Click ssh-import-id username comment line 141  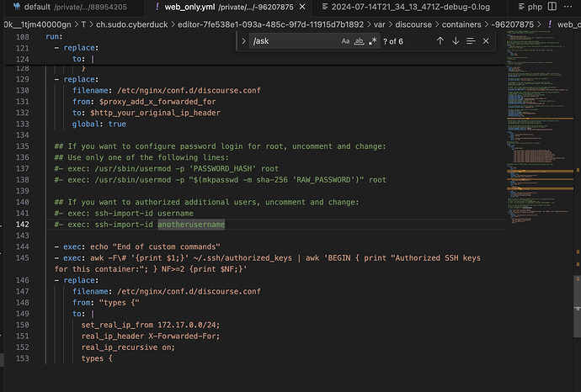[x=124, y=213]
